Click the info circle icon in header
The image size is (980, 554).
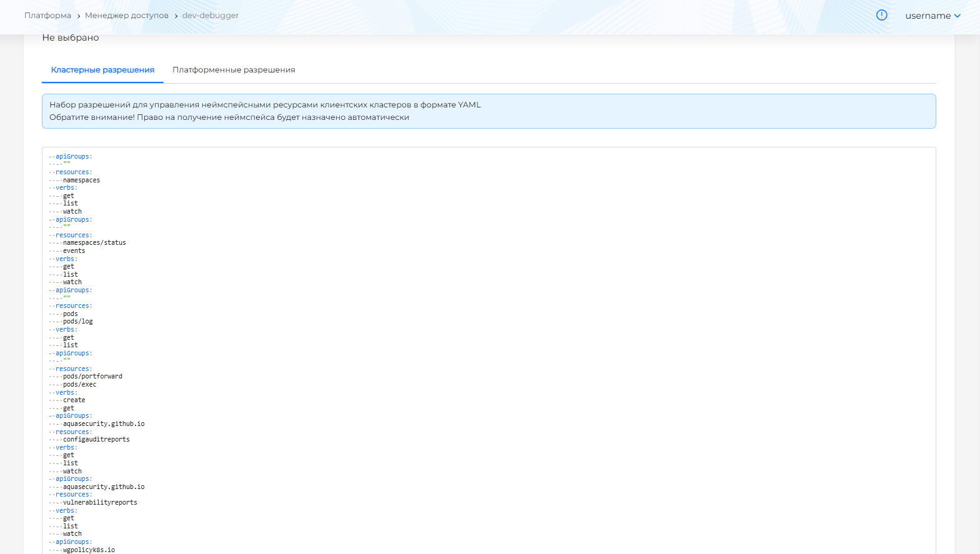[881, 16]
